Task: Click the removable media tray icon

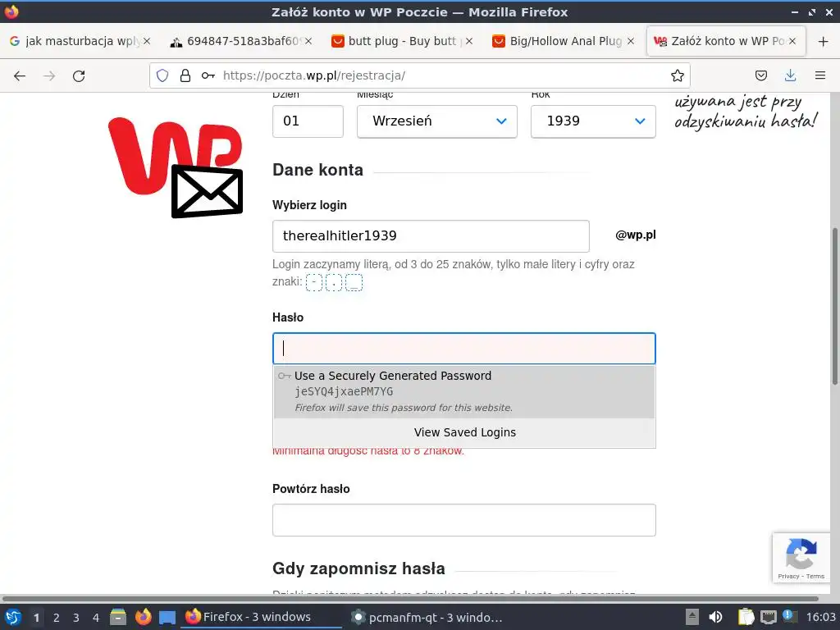Action: click(x=692, y=617)
